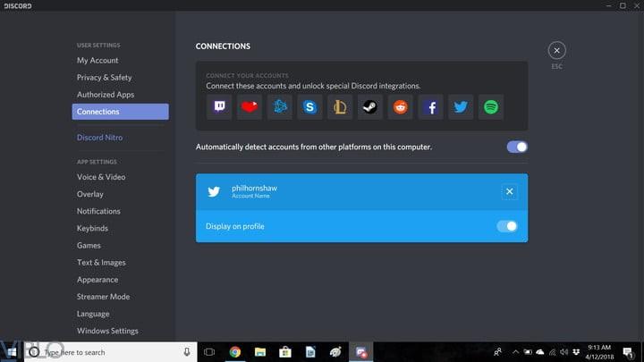Image resolution: width=644 pixels, height=362 pixels.
Task: Connect a Skype account
Action: pyautogui.click(x=309, y=107)
